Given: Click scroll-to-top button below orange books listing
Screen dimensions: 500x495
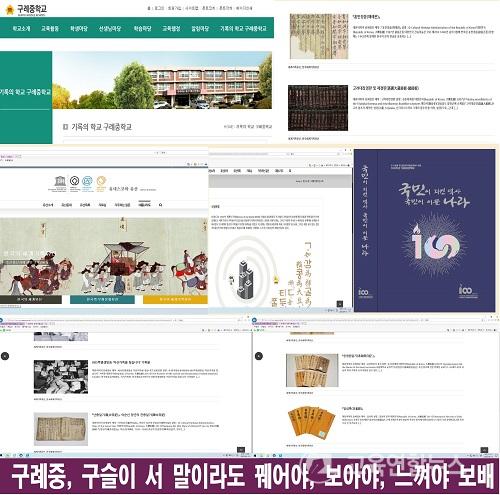Looking at the screenshot, I should (x=484, y=450).
